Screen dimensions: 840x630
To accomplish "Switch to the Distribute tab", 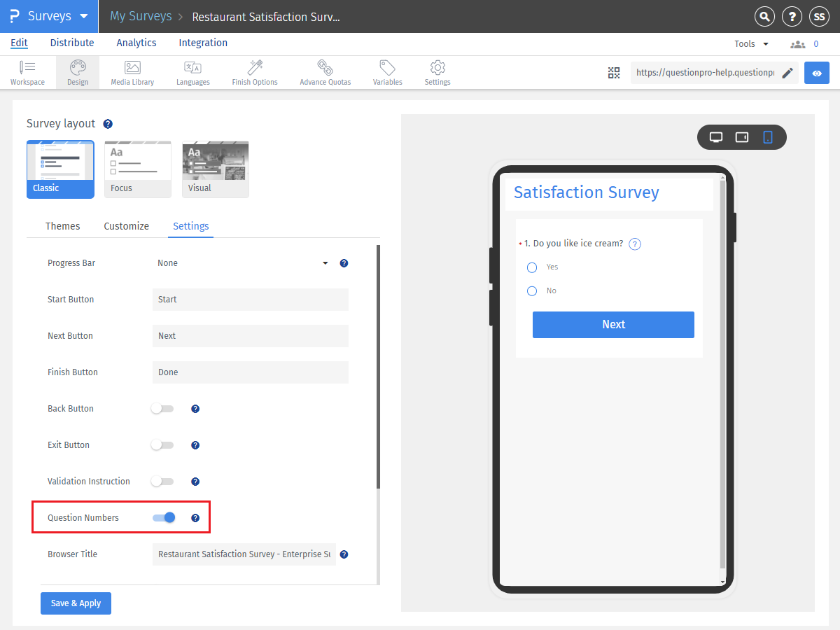I will coord(72,43).
